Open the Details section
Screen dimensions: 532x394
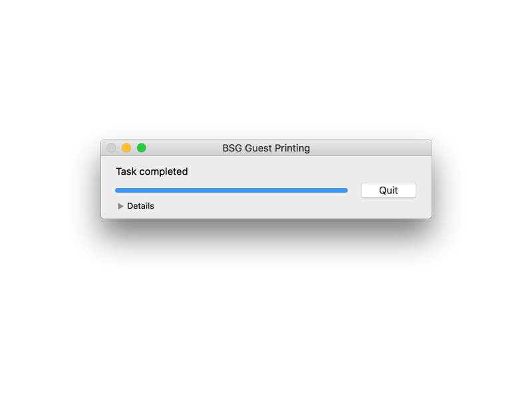point(120,206)
